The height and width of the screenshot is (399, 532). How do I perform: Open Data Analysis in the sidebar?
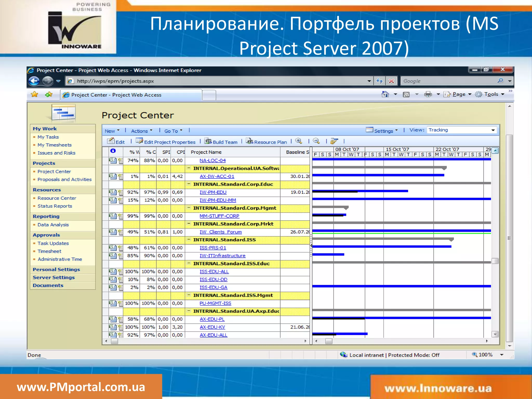53,225
